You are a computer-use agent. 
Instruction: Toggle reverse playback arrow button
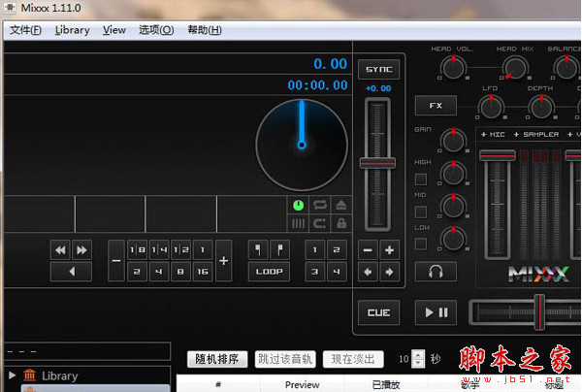(x=71, y=272)
